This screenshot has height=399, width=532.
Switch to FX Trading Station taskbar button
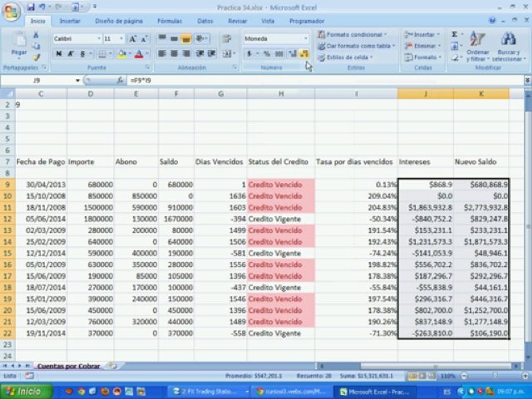(x=211, y=392)
